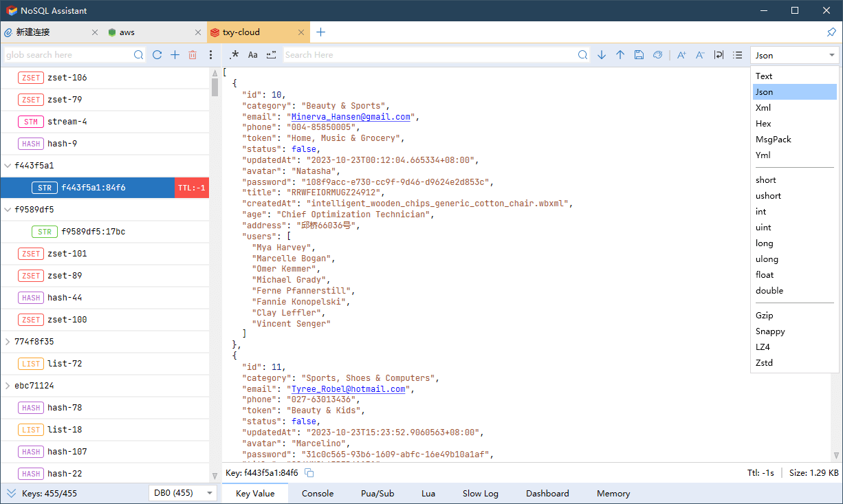Click the refresh keys icon
The height and width of the screenshot is (504, 843).
tap(157, 55)
